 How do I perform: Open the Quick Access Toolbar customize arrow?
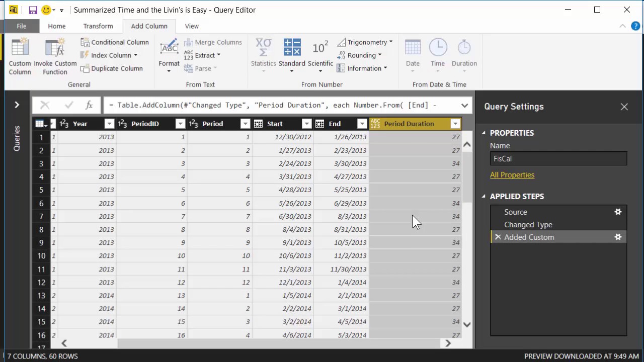(61, 10)
